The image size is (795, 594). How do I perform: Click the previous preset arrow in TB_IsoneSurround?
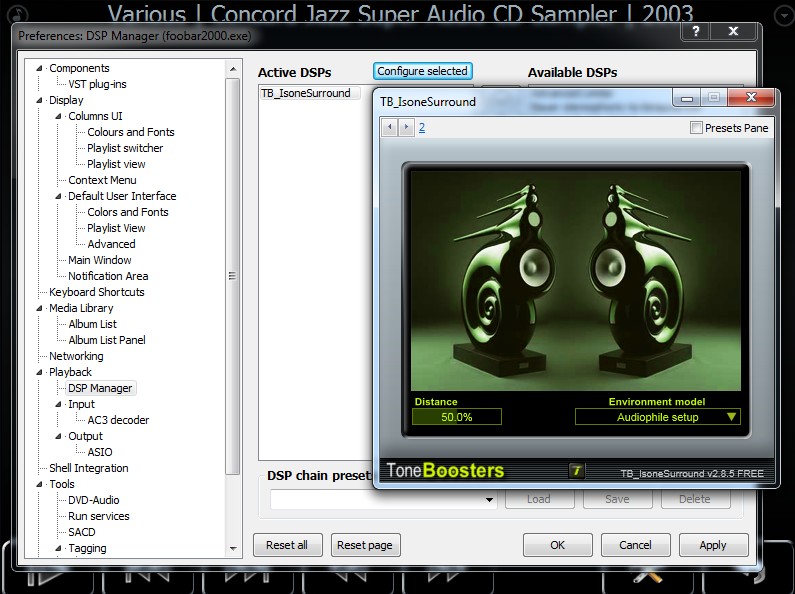pyautogui.click(x=390, y=127)
